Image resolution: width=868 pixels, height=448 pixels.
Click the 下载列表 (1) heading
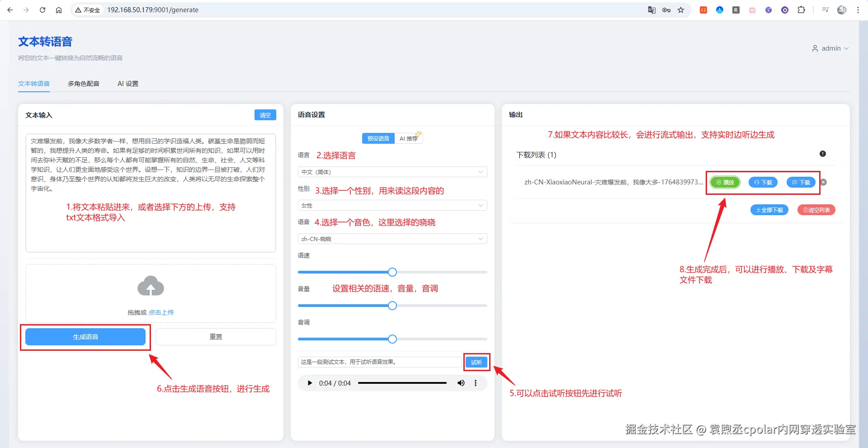(x=536, y=155)
